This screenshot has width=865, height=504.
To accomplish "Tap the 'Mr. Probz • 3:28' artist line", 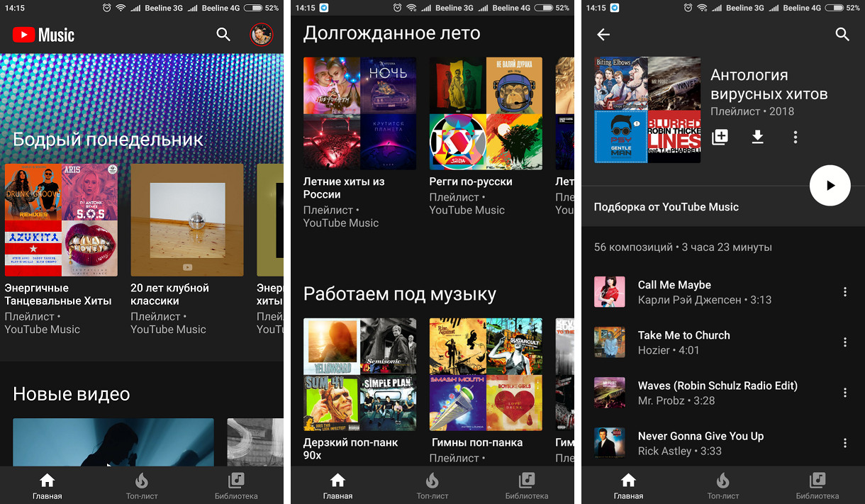I will (676, 401).
